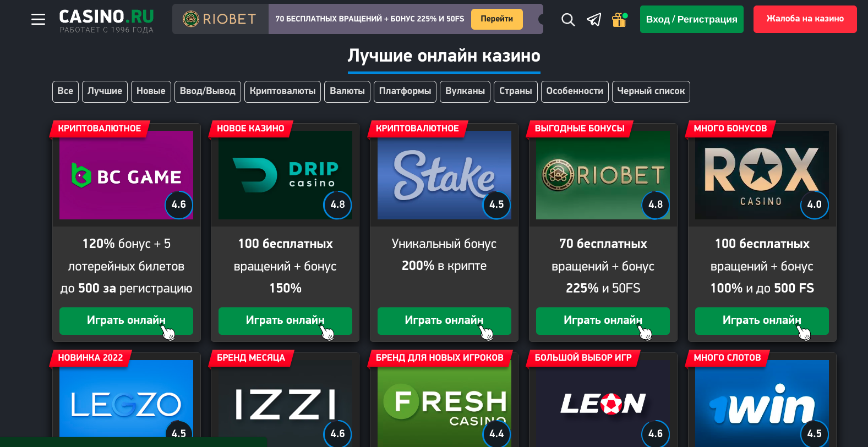Click the Drip Casino 4.8 rating badge
The width and height of the screenshot is (868, 447).
point(337,205)
